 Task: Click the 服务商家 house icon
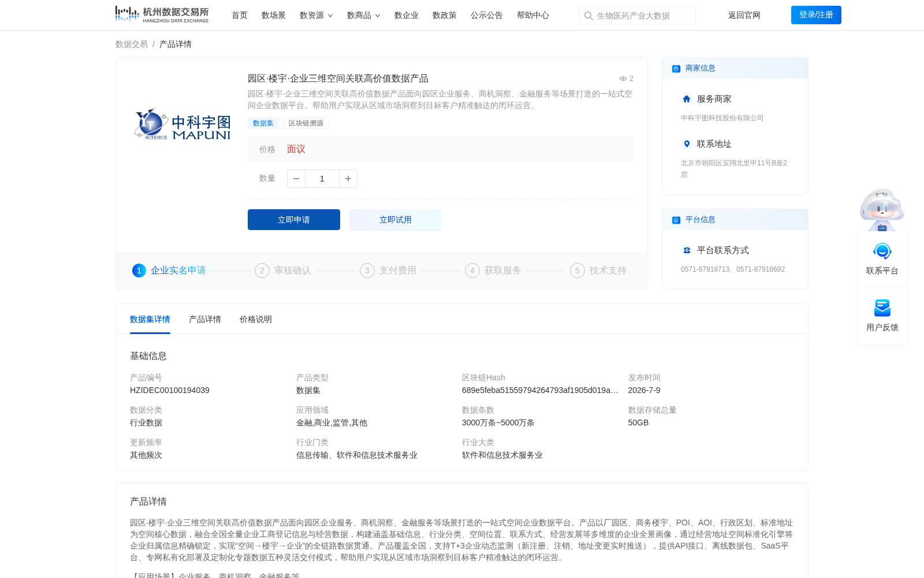click(x=687, y=99)
